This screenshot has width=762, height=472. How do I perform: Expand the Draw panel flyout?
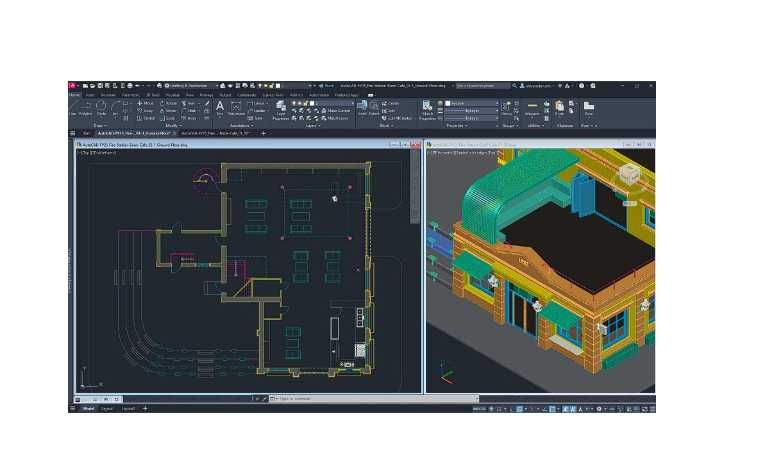(x=99, y=125)
